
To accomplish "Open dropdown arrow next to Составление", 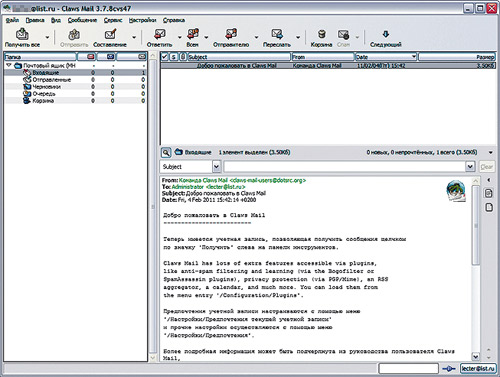I will point(134,37).
